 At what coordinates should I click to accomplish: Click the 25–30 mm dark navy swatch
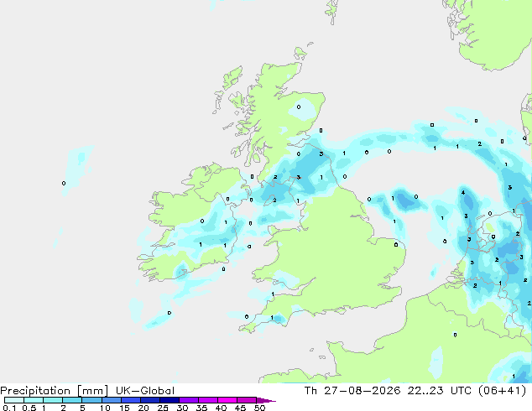coord(170,400)
